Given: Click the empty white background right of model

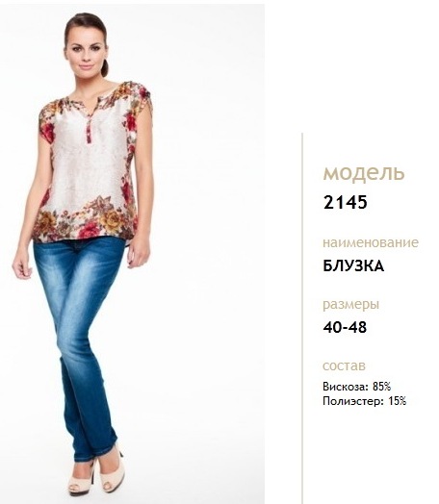Looking at the screenshot, I should point(209,257).
